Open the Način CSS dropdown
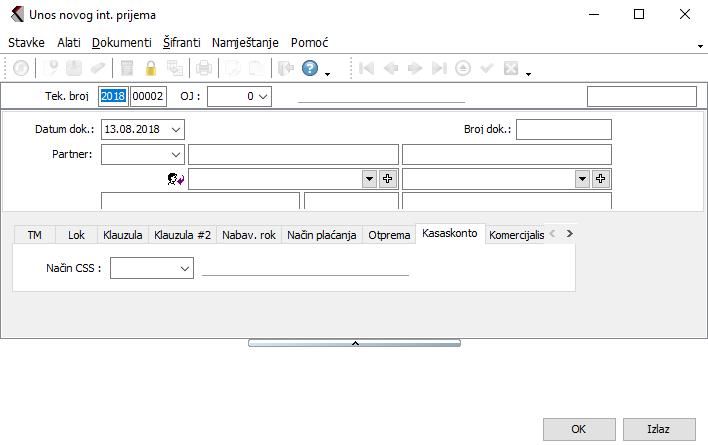This screenshot has width=708, height=445. (x=185, y=268)
